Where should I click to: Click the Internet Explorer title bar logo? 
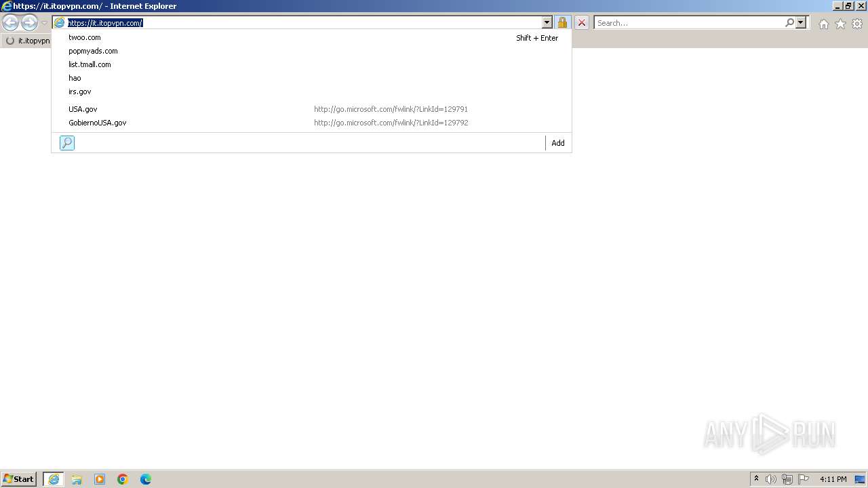(x=7, y=6)
